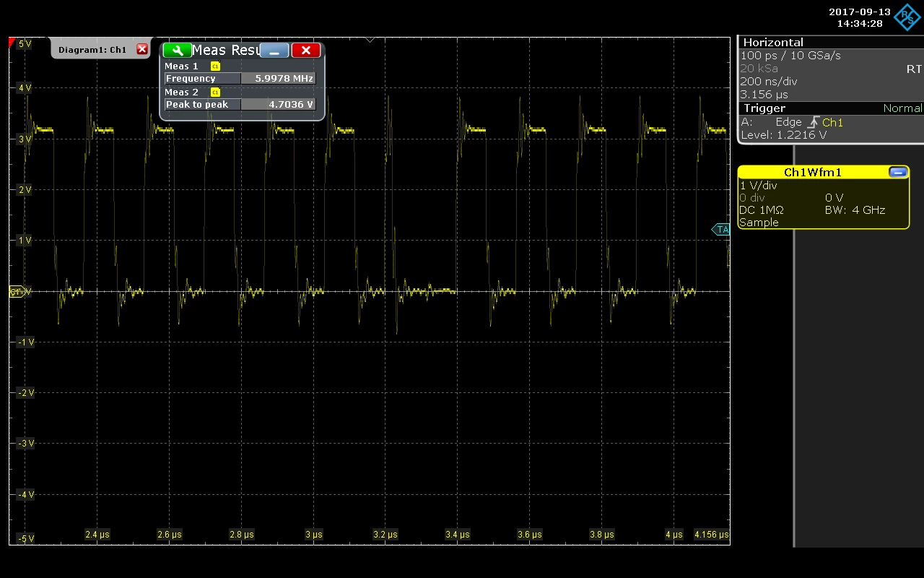Click the Edge trigger type label

point(789,122)
